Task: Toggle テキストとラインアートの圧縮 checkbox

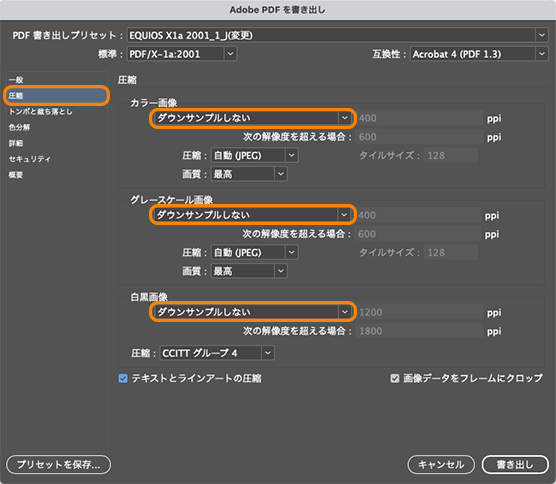Action: (x=123, y=378)
